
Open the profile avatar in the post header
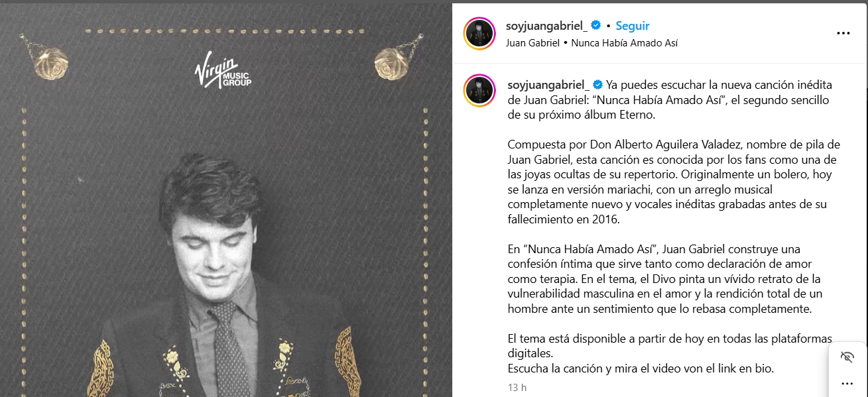tap(479, 34)
